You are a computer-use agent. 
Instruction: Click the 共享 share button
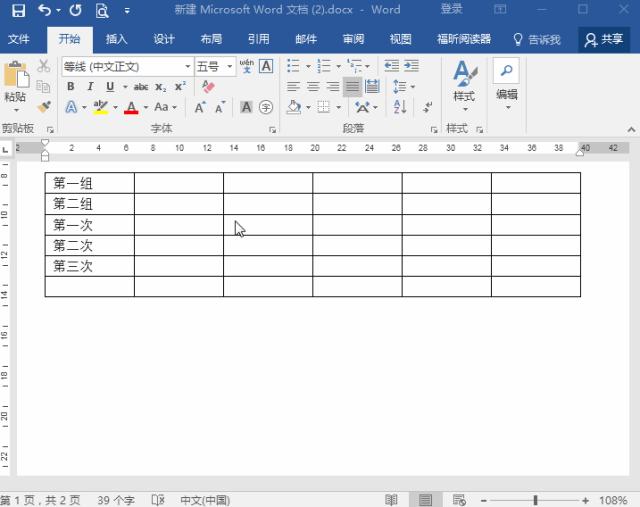604,39
